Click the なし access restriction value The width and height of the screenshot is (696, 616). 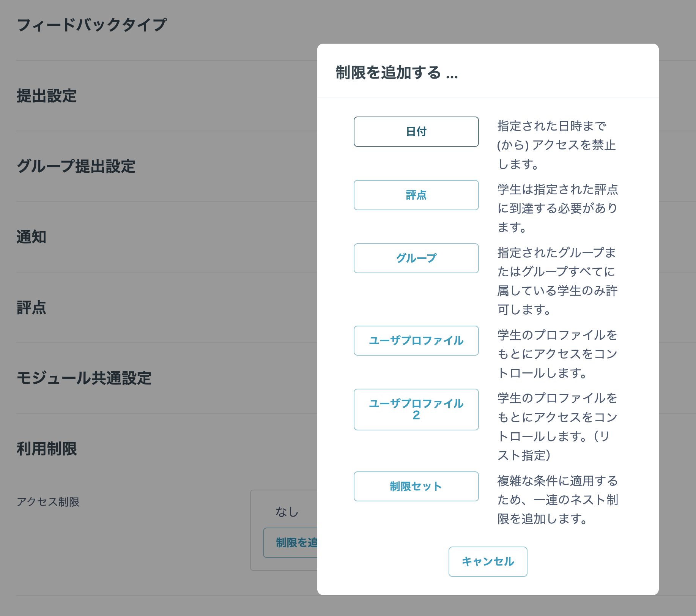click(287, 512)
